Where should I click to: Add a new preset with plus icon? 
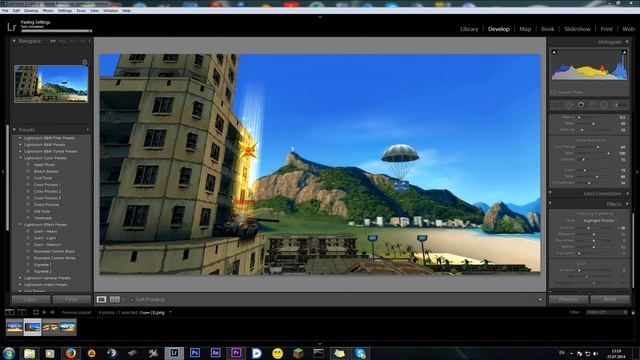tap(87, 130)
